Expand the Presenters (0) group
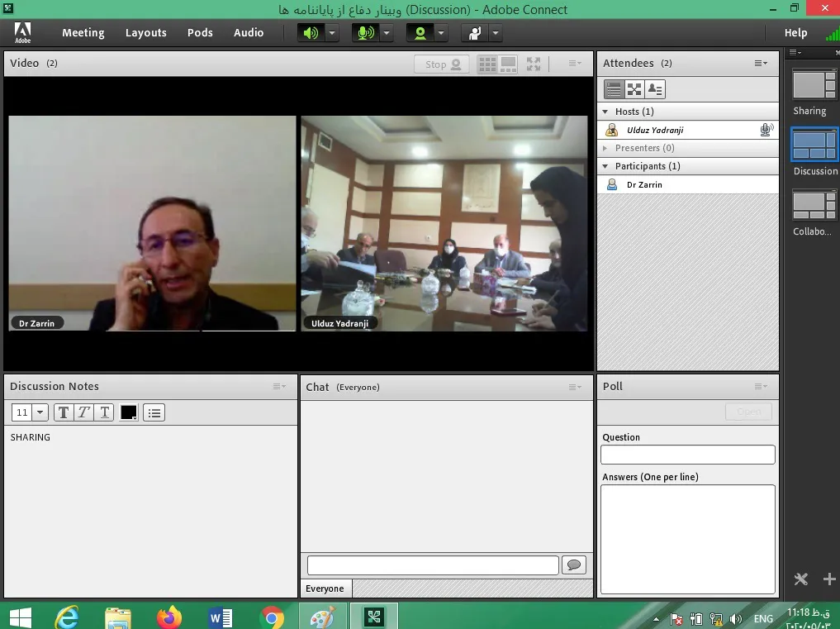The height and width of the screenshot is (629, 840). (606, 148)
